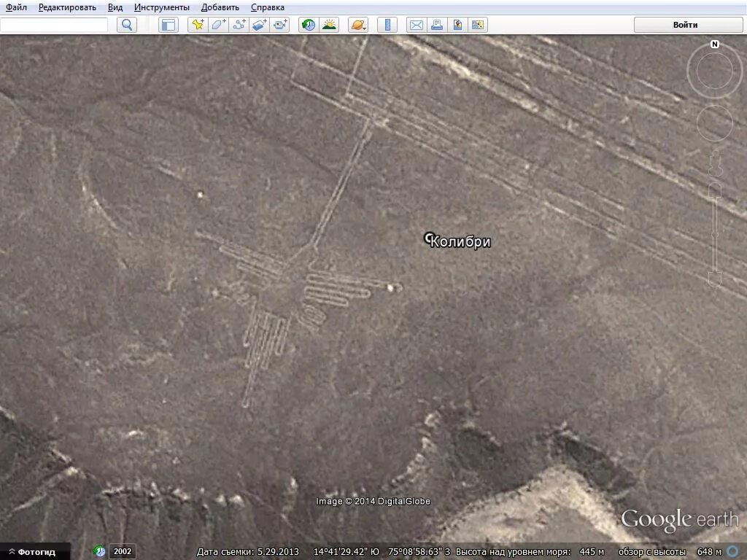Image resolution: width=747 pixels, height=560 pixels.
Task: Click the Print icon
Action: tap(437, 25)
